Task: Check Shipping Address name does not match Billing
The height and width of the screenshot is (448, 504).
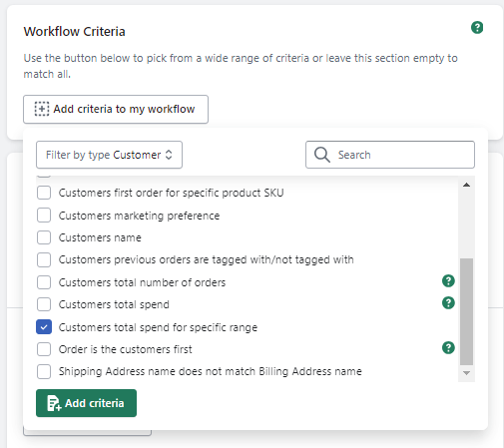Action: pos(44,371)
